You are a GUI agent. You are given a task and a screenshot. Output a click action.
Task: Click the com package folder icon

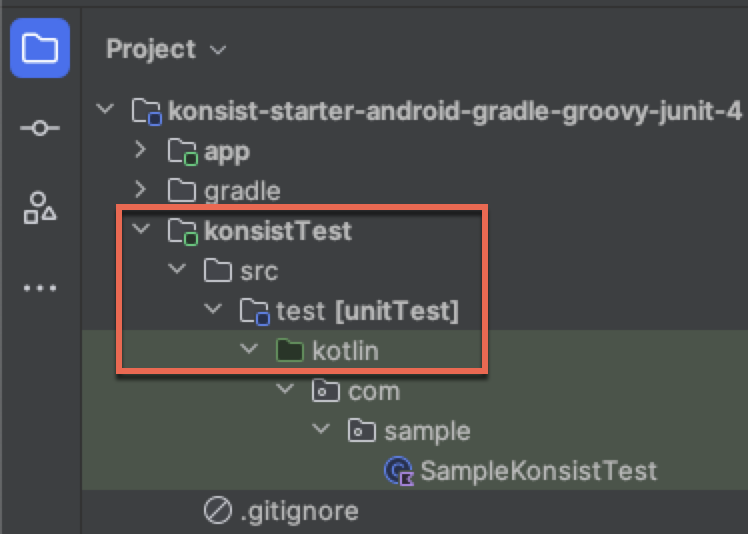(326, 391)
